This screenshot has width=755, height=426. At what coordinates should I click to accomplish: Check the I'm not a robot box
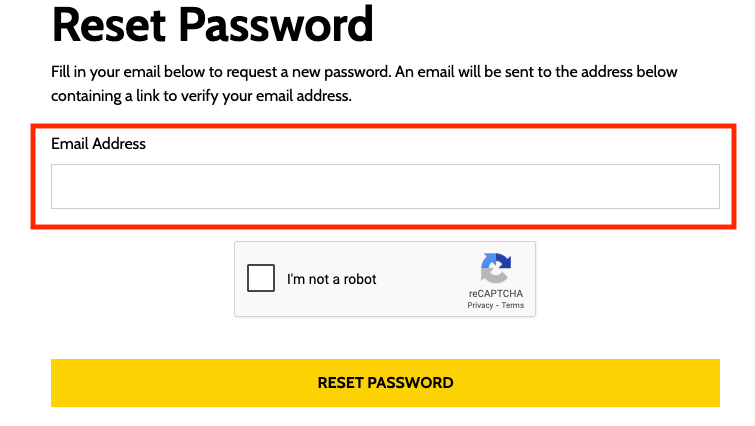pyautogui.click(x=261, y=278)
